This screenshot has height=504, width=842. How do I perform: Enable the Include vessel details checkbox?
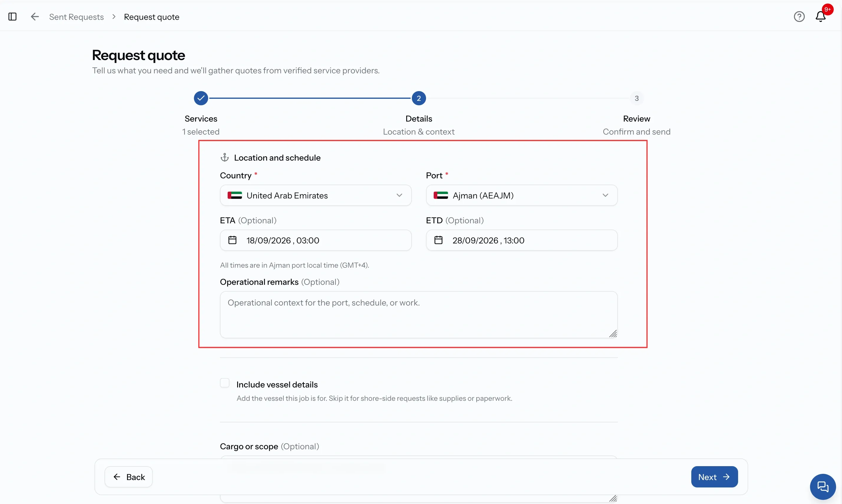tap(225, 383)
